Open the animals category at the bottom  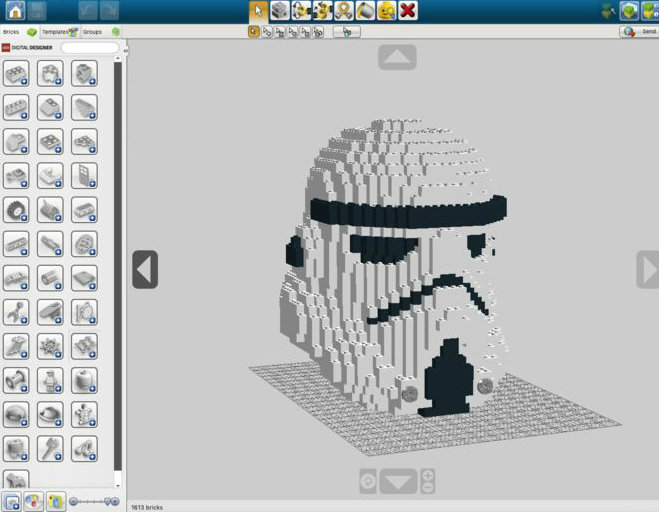tap(16, 479)
